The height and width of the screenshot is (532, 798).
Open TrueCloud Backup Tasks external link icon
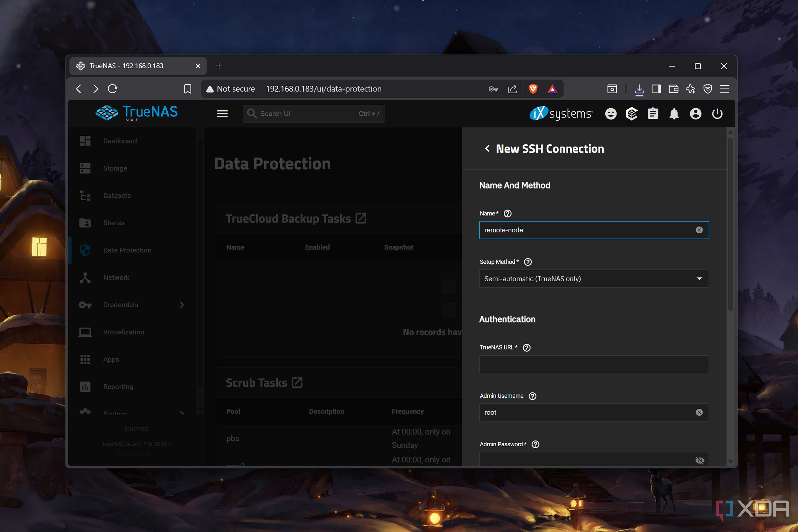(361, 219)
